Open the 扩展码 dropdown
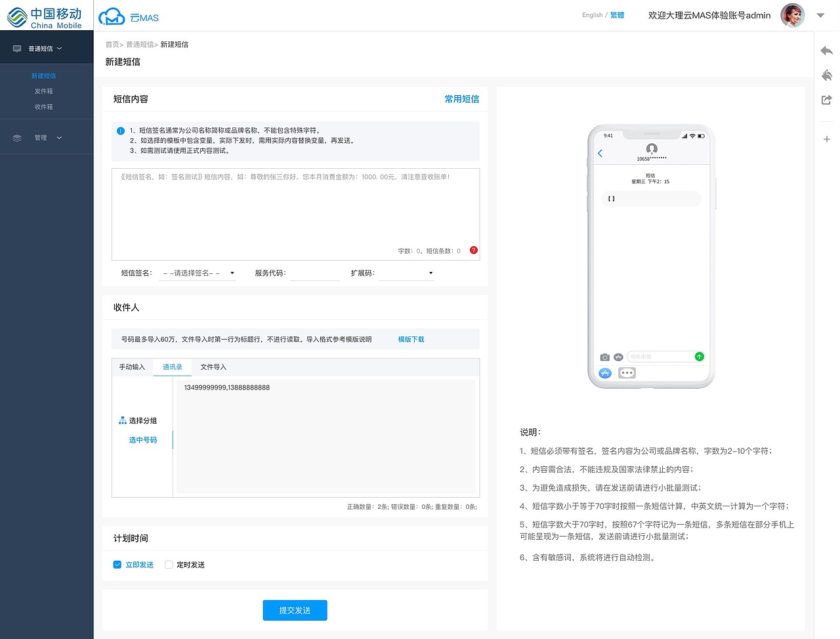The width and height of the screenshot is (840, 639). pos(406,272)
